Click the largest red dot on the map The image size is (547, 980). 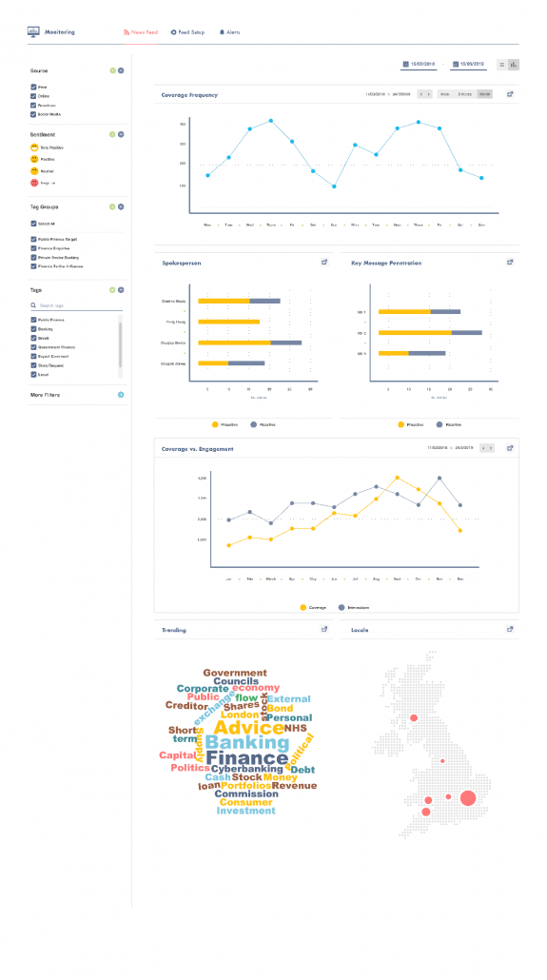(x=468, y=798)
